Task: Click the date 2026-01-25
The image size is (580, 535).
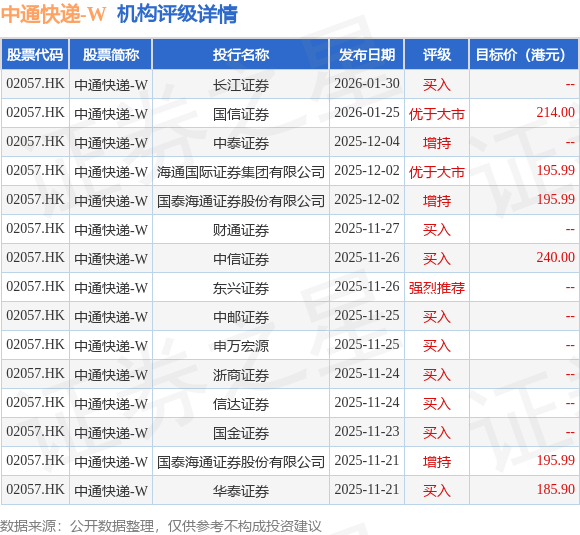Action: [367, 112]
